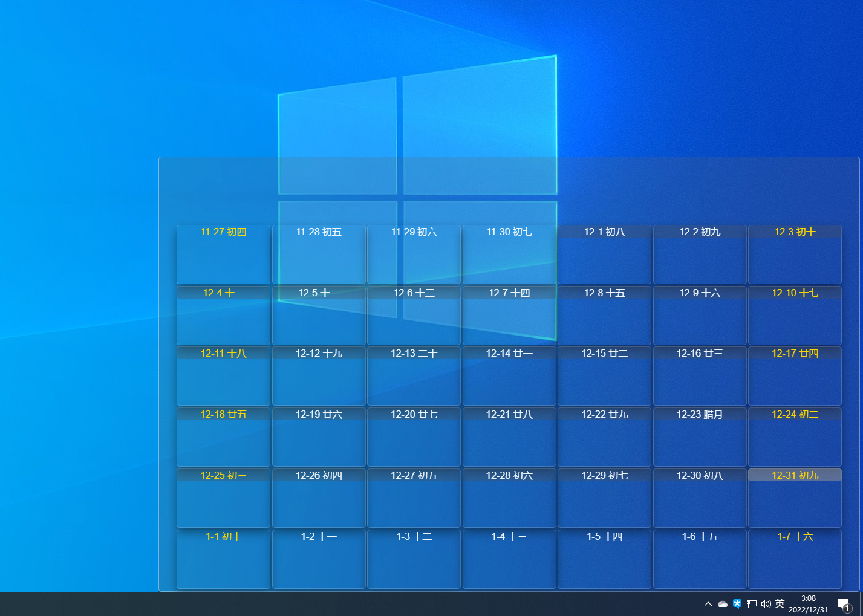Image resolution: width=863 pixels, height=616 pixels.
Task: Choose the 12-5 十二 day cell
Action: click(319, 316)
